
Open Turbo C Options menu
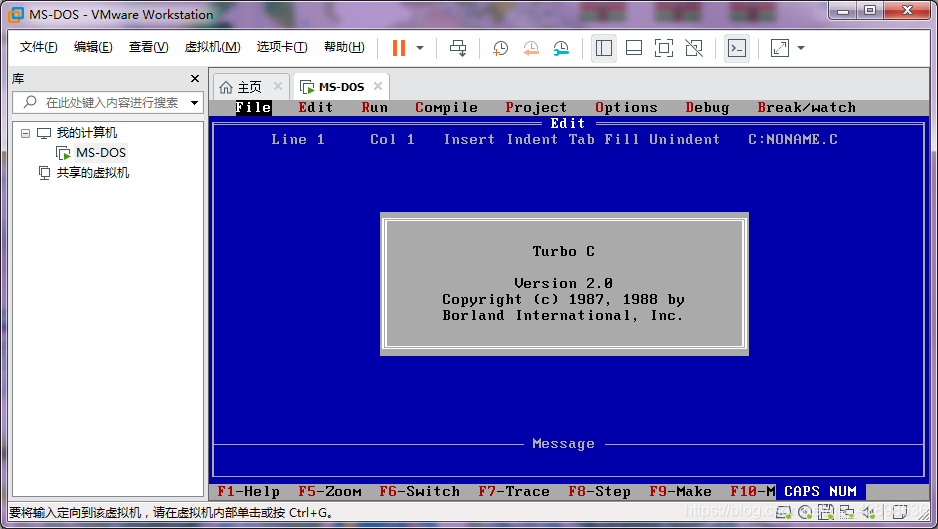(x=626, y=108)
